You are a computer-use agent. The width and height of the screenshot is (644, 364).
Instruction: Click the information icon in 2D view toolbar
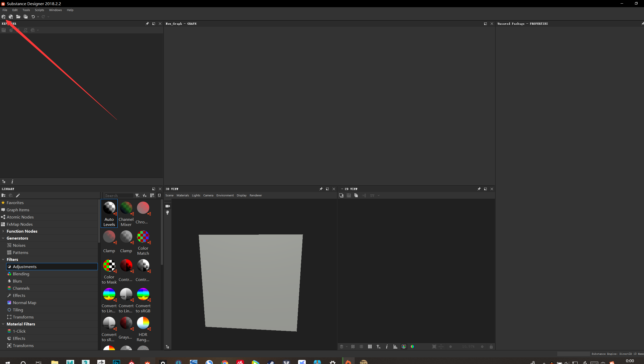(387, 346)
